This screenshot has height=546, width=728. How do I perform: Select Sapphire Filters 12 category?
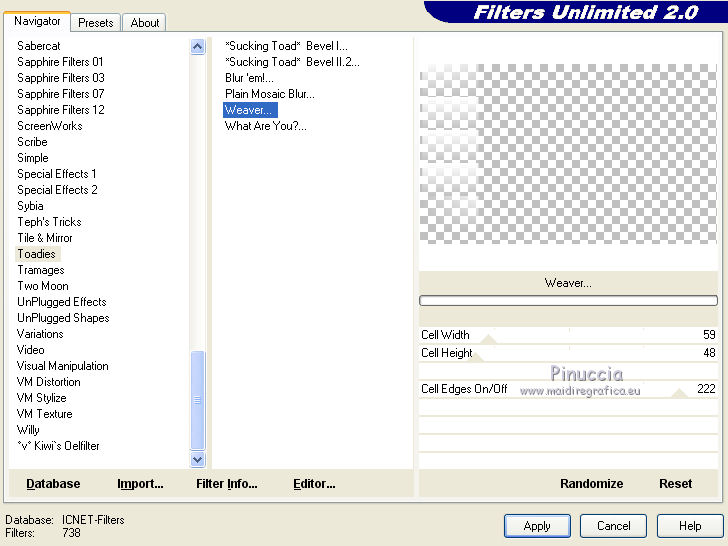click(x=61, y=110)
